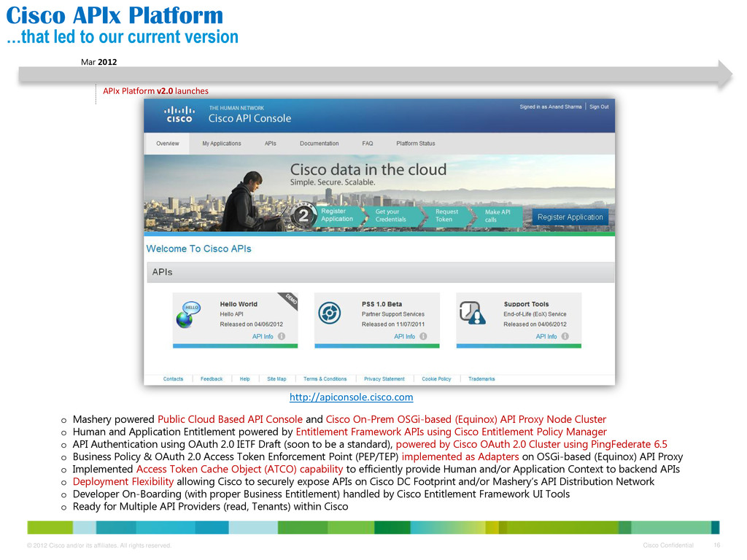Open the Site Map footer link
Screen dimensions: 747x560
[276, 379]
